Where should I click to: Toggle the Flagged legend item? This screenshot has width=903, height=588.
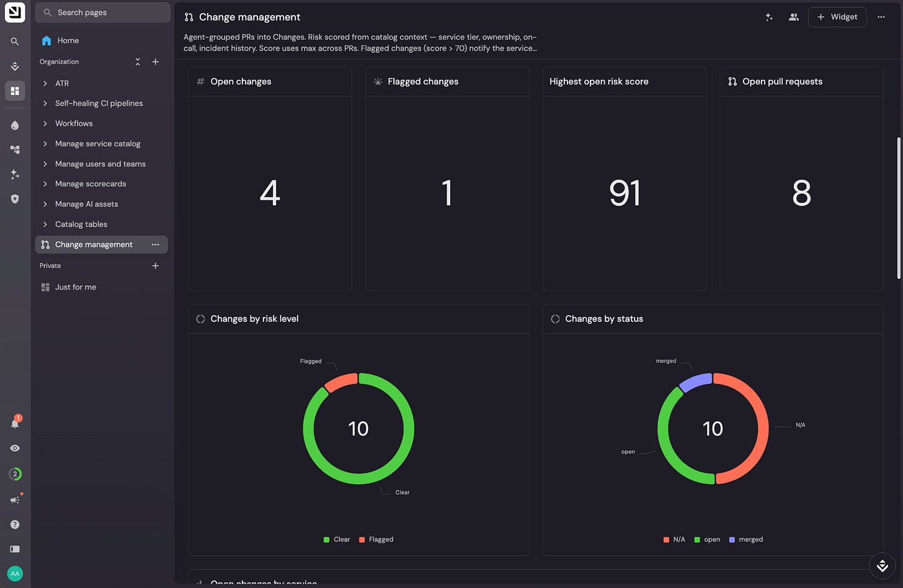(x=376, y=540)
